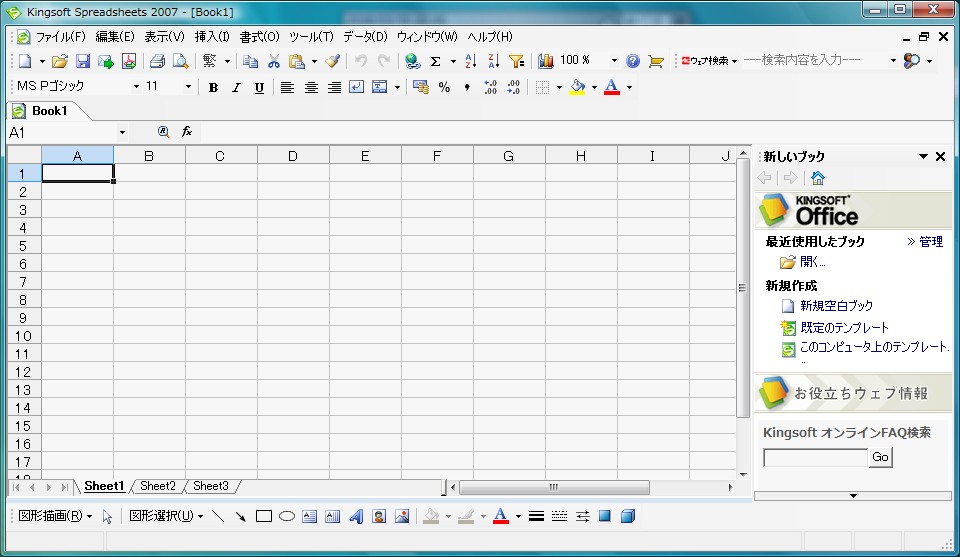The image size is (960, 557).
Task: Click the 開く link in task pane
Action: point(812,262)
